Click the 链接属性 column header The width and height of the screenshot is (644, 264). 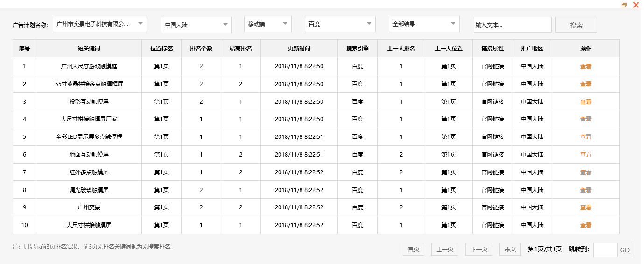point(492,49)
